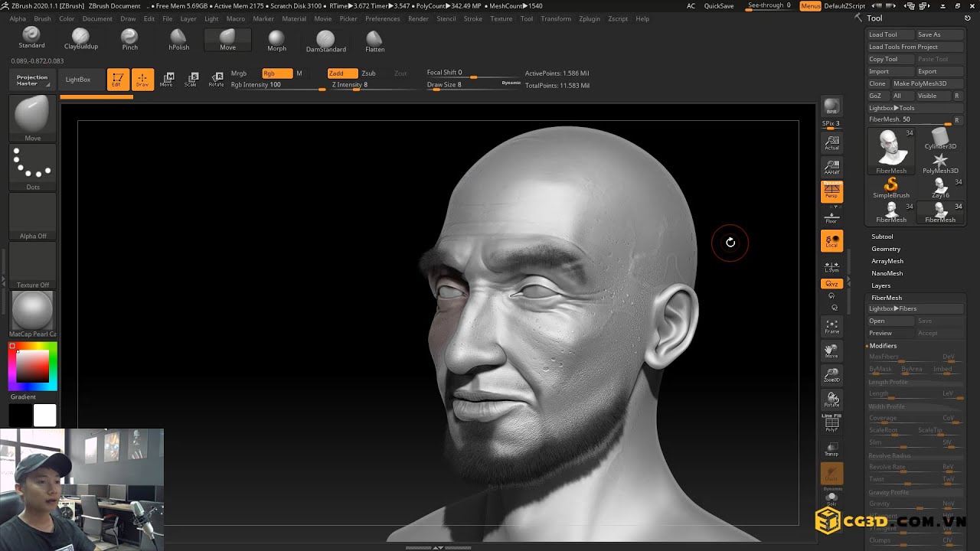
Task: Click the LightBox button
Action: point(78,80)
